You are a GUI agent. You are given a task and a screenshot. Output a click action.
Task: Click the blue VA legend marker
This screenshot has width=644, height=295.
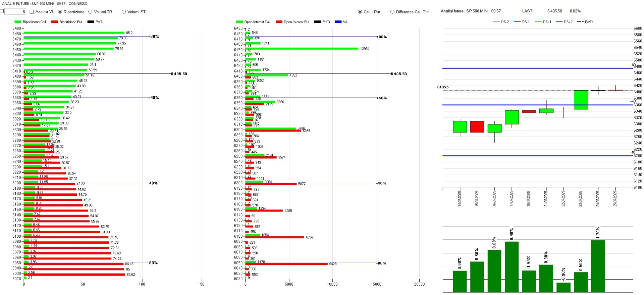(338, 22)
